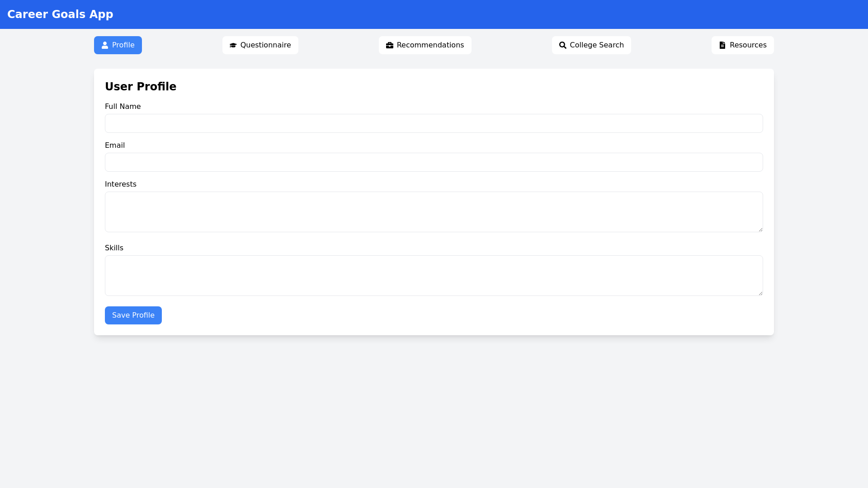Screen dimensions: 868x488
Task: Open the College Search page
Action: [591, 45]
